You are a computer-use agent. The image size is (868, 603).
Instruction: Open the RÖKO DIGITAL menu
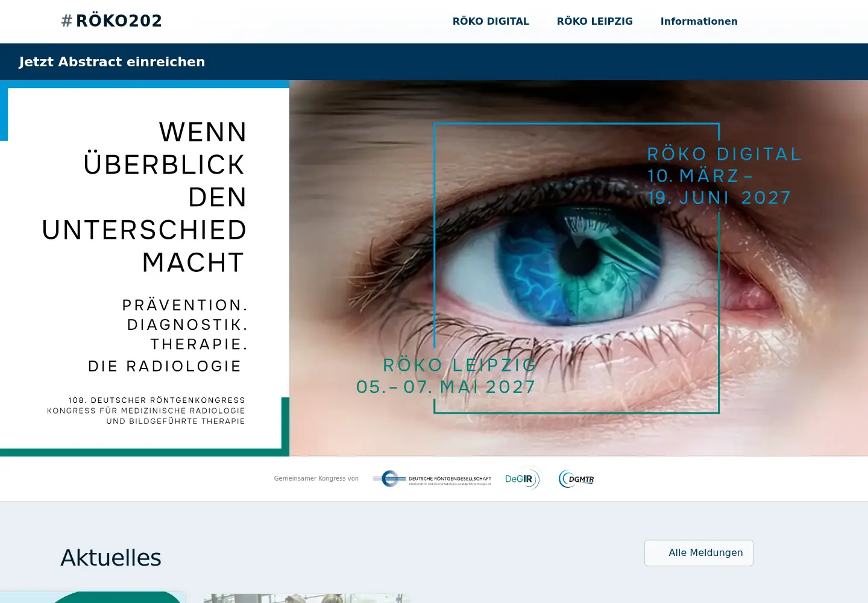click(491, 21)
